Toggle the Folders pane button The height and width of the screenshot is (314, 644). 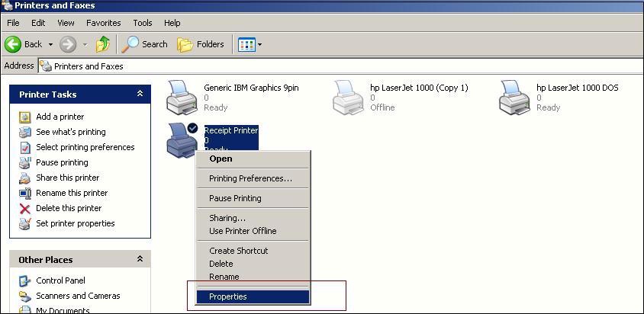pos(201,44)
